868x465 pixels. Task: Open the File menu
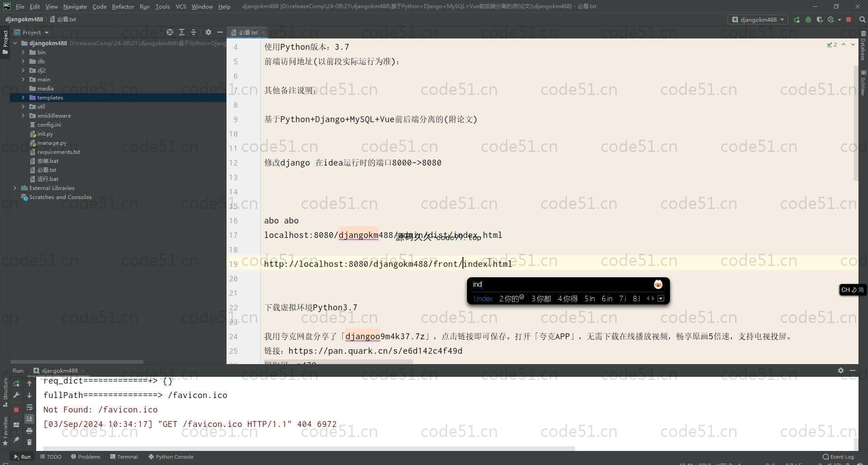(20, 6)
